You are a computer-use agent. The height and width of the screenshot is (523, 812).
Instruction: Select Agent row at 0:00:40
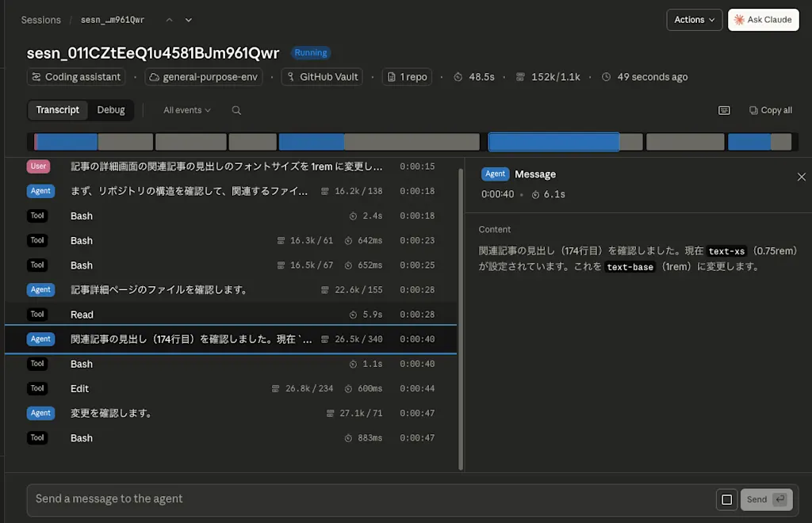231,339
